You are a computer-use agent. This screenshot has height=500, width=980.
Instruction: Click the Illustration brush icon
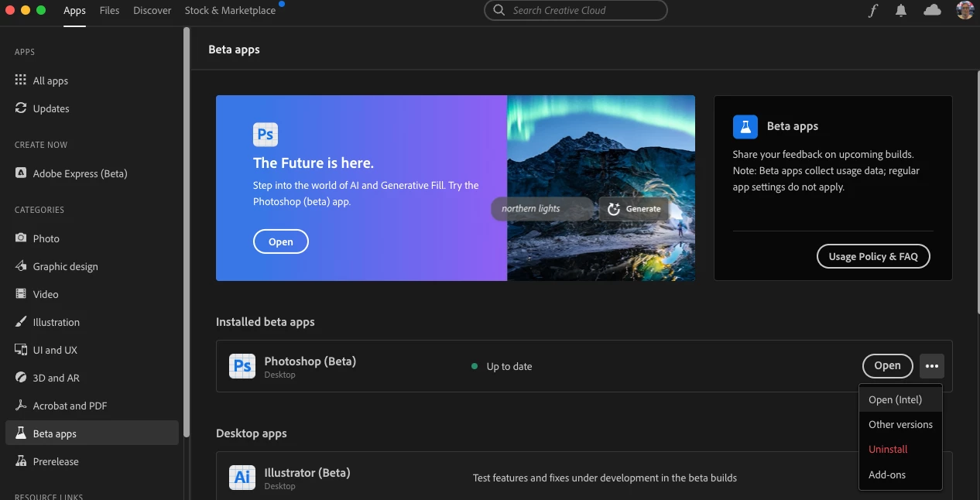click(21, 322)
